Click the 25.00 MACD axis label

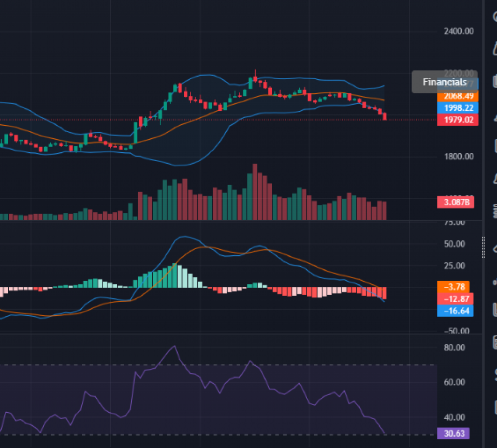[x=454, y=266]
